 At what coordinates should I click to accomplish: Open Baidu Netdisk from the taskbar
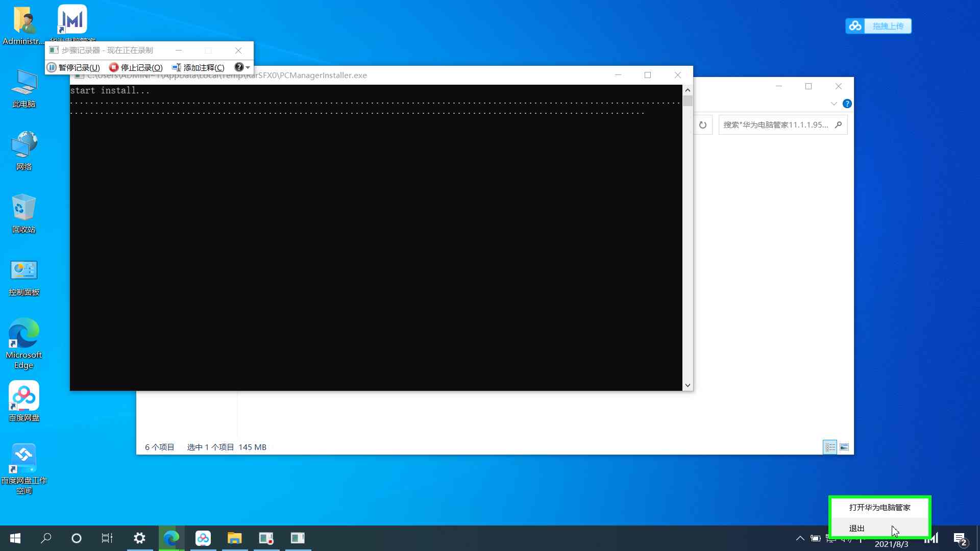[x=203, y=538]
